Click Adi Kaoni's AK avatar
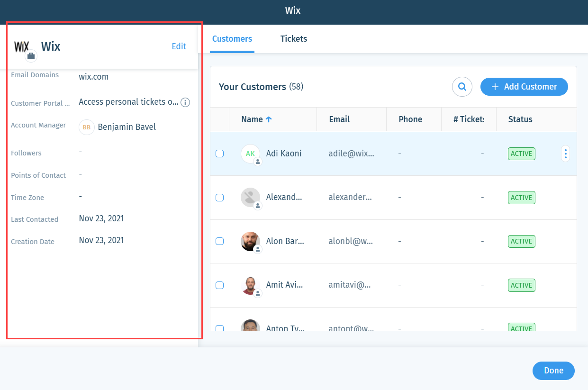The image size is (588, 390). click(x=250, y=154)
